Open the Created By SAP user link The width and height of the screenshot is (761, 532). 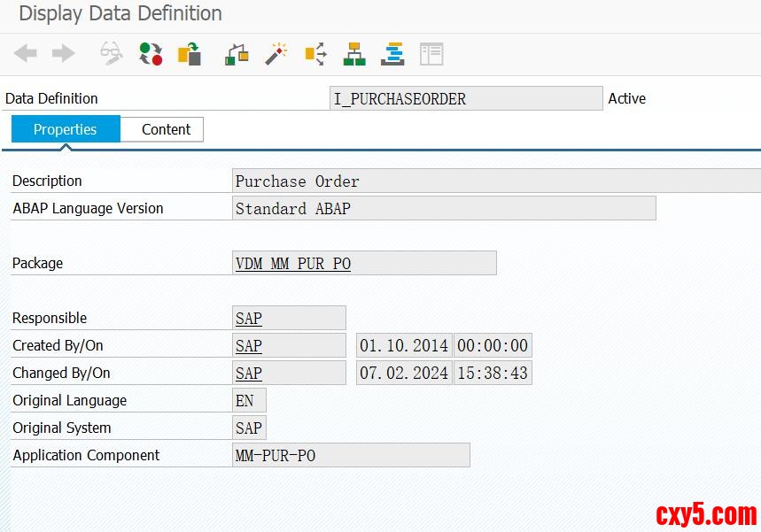click(249, 346)
